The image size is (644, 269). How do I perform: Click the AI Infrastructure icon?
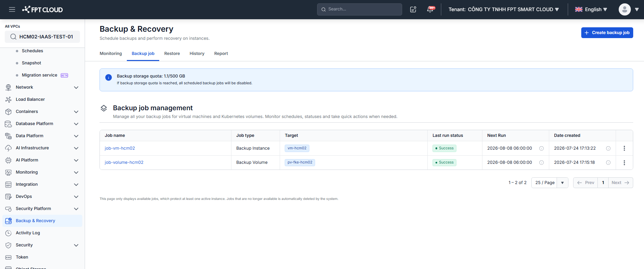pyautogui.click(x=8, y=148)
